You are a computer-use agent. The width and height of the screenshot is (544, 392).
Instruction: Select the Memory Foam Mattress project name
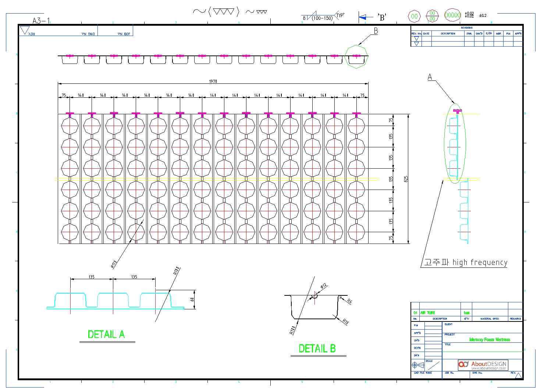click(490, 339)
